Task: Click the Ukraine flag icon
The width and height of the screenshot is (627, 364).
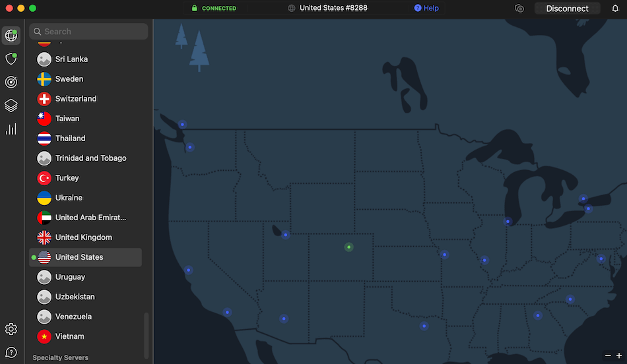Action: (x=44, y=198)
